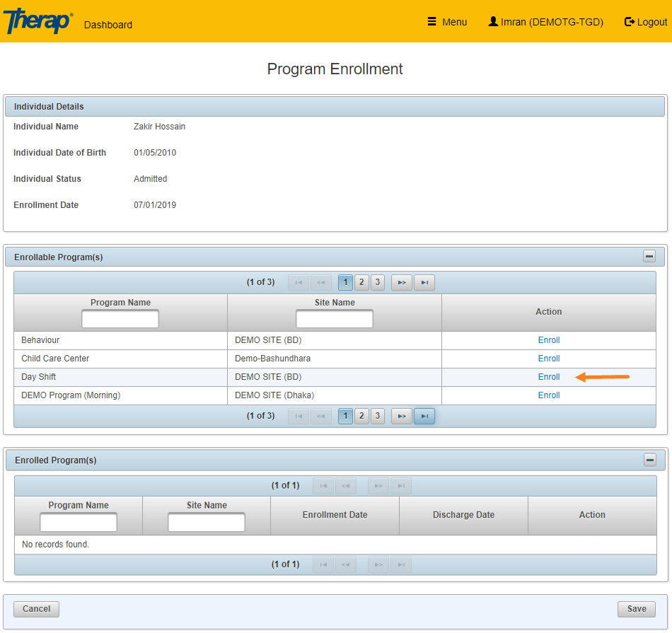Click the date of birth value 01/05/2010
This screenshot has width=672, height=633.
point(155,153)
